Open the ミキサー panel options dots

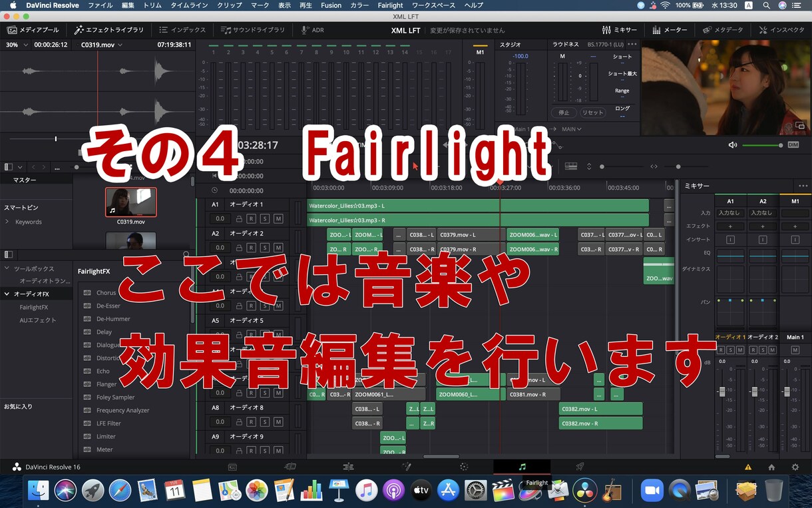pos(803,186)
